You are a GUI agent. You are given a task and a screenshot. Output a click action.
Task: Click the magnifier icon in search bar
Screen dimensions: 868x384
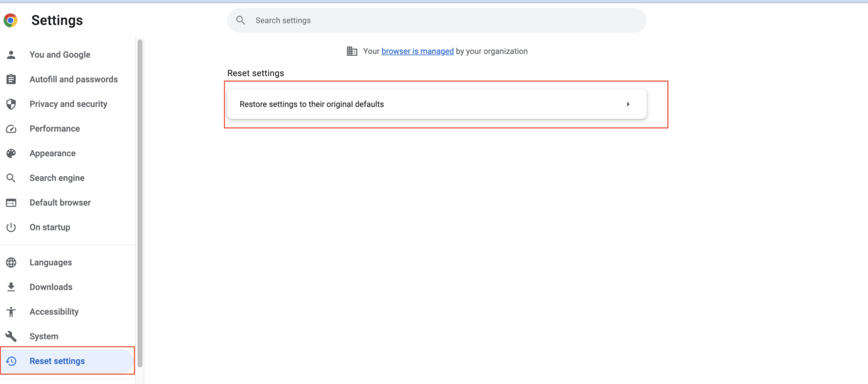(241, 20)
